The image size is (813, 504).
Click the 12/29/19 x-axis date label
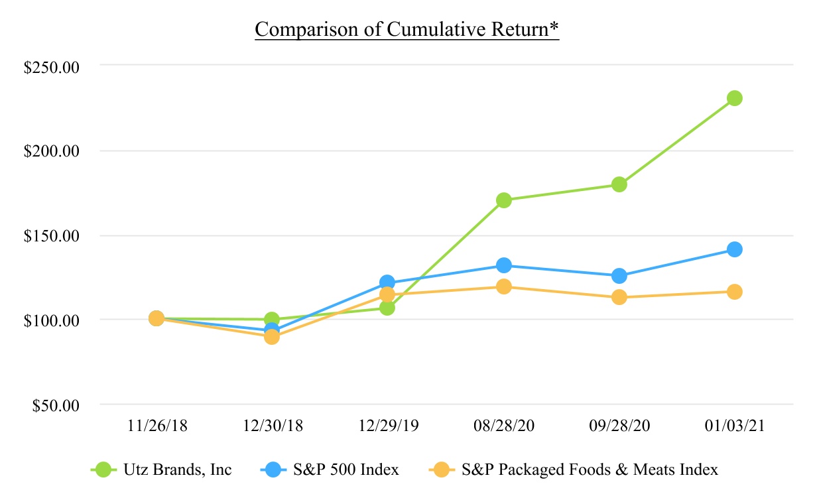tap(387, 426)
